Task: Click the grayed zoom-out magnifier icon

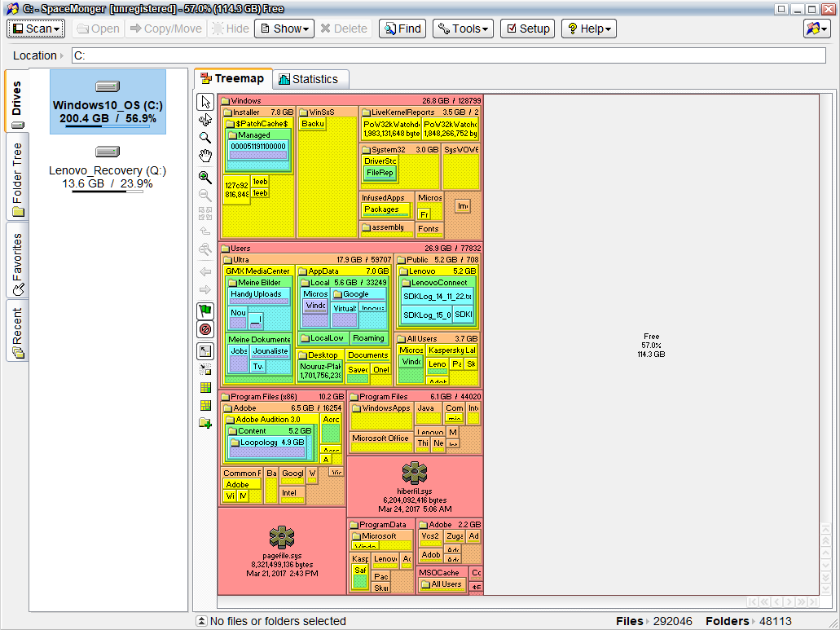Action: coord(205,195)
